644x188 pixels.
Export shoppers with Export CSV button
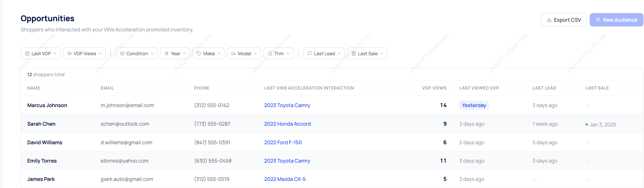pos(563,20)
